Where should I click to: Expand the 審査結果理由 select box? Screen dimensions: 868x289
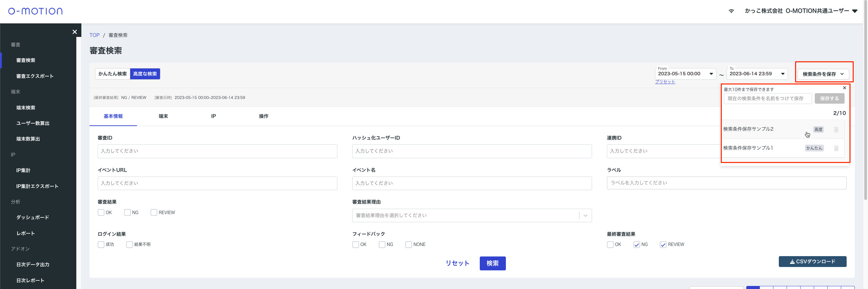pyautogui.click(x=585, y=215)
